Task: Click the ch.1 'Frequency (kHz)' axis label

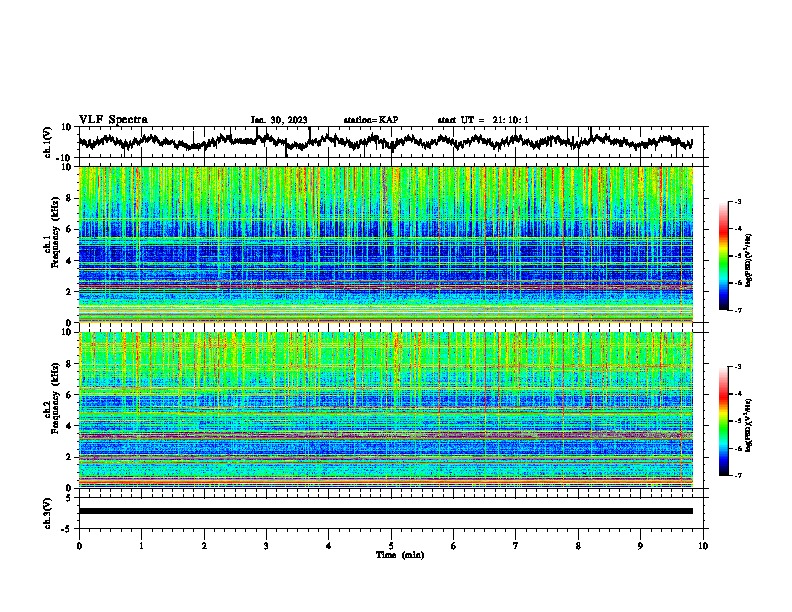Action: pos(55,232)
